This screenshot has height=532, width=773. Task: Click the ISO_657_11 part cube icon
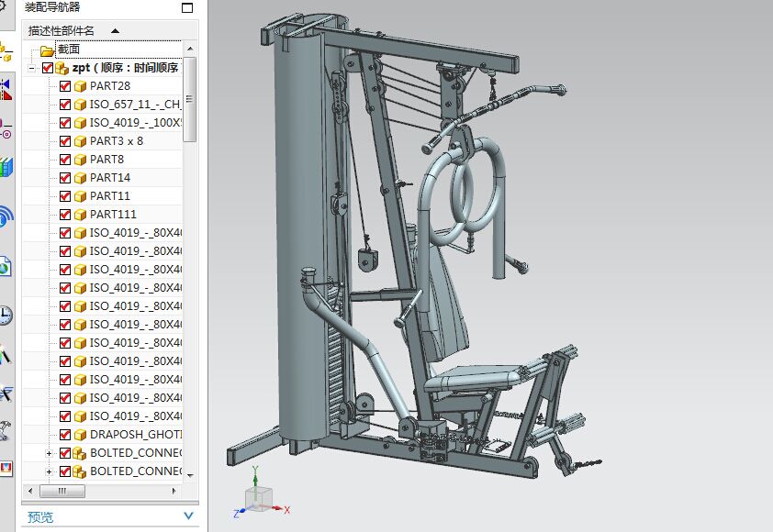(x=80, y=105)
